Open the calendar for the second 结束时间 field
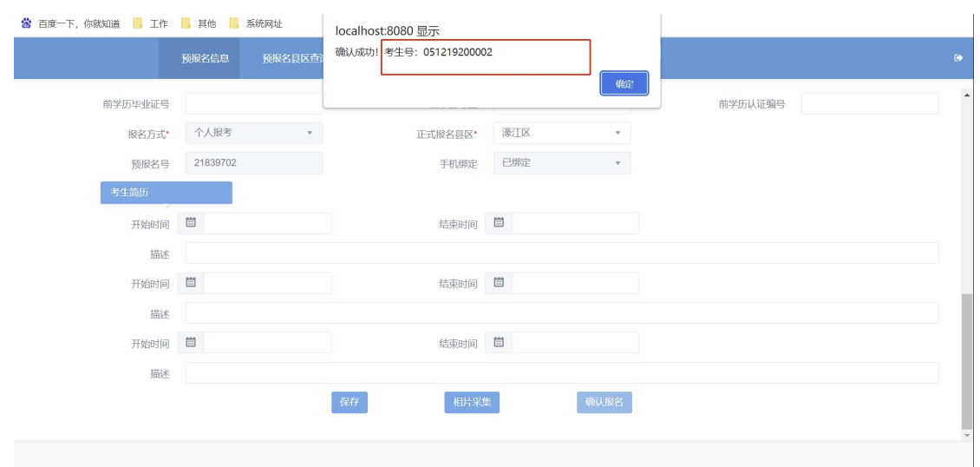The width and height of the screenshot is (980, 467). tap(499, 283)
